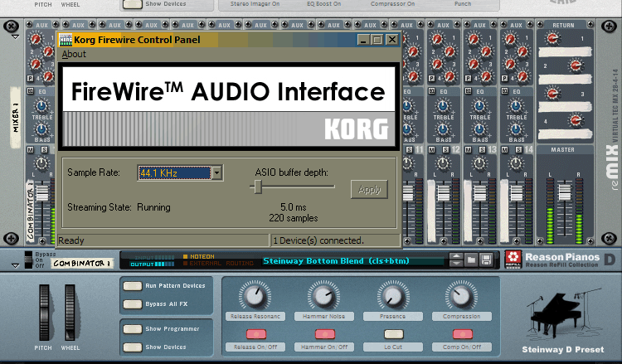Click the Treble knob on channel 14
Screen dimensions: 622x364
[x=516, y=105]
